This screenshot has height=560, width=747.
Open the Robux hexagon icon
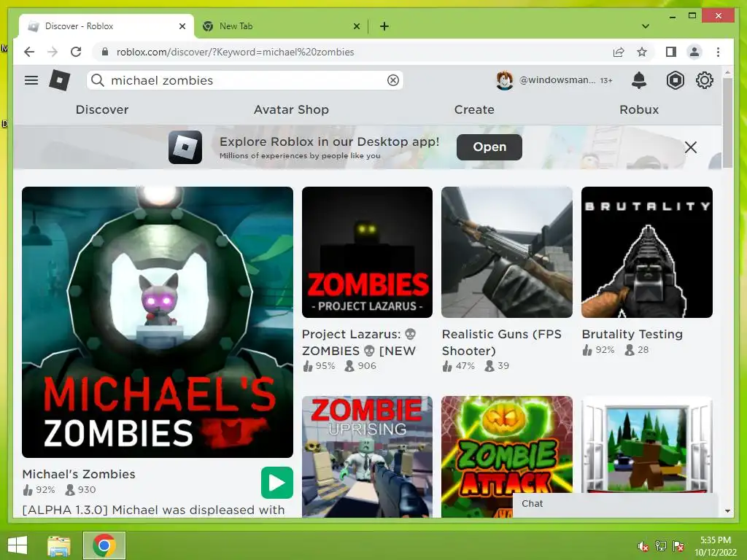tap(675, 80)
